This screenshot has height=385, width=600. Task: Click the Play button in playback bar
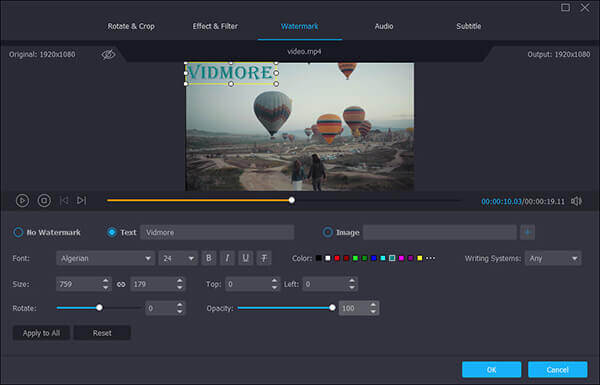[22, 201]
